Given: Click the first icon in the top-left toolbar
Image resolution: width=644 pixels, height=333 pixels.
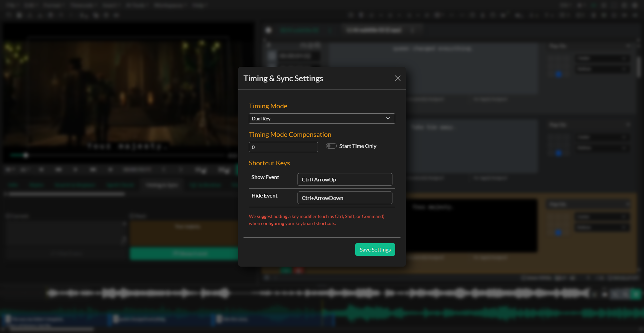Looking at the screenshot, I should (8, 15).
